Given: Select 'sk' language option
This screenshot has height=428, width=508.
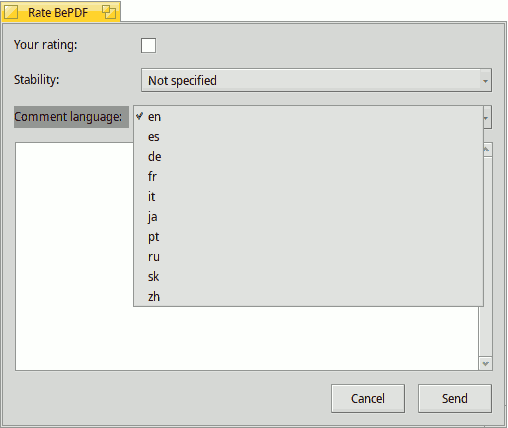Looking at the screenshot, I should click(308, 277).
